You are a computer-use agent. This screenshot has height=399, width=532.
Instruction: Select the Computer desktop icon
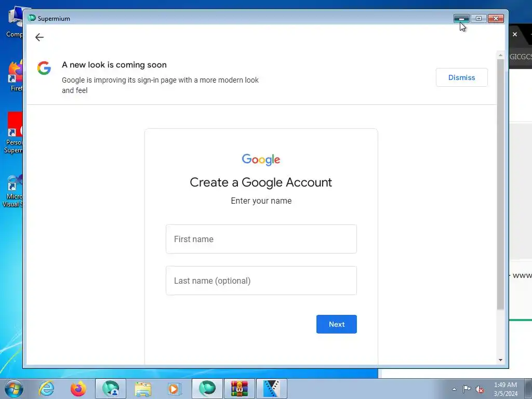(x=14, y=22)
